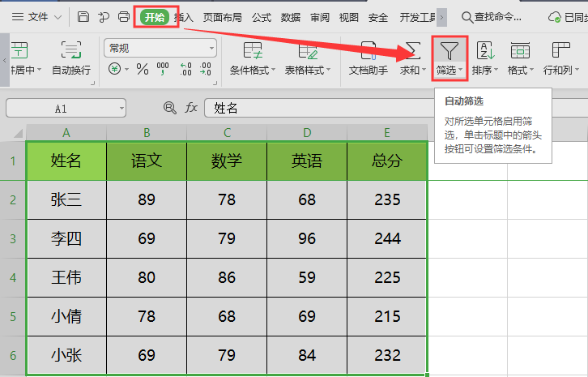Switch to the 开始 tab
Viewport: 588px width, 377px height.
click(x=155, y=17)
